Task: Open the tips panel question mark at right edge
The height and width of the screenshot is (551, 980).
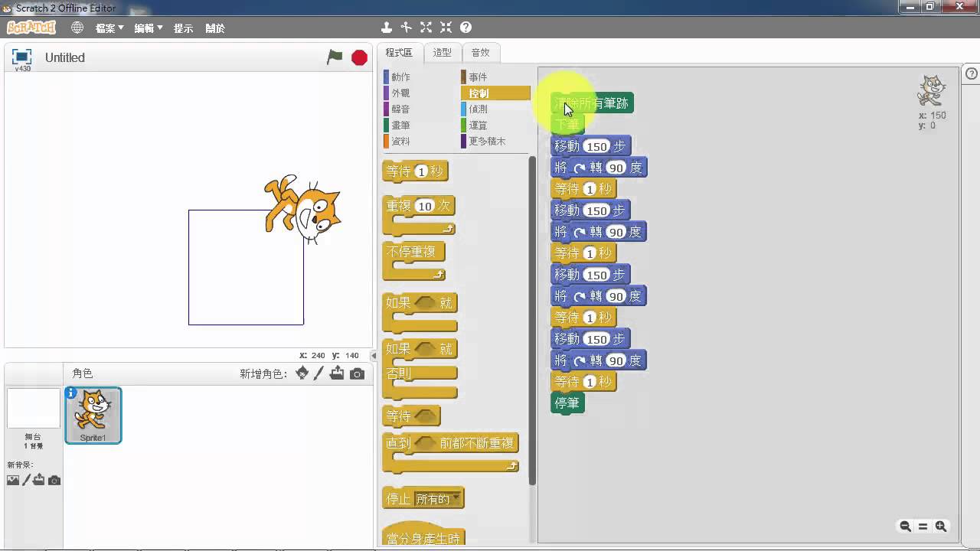Action: click(972, 74)
